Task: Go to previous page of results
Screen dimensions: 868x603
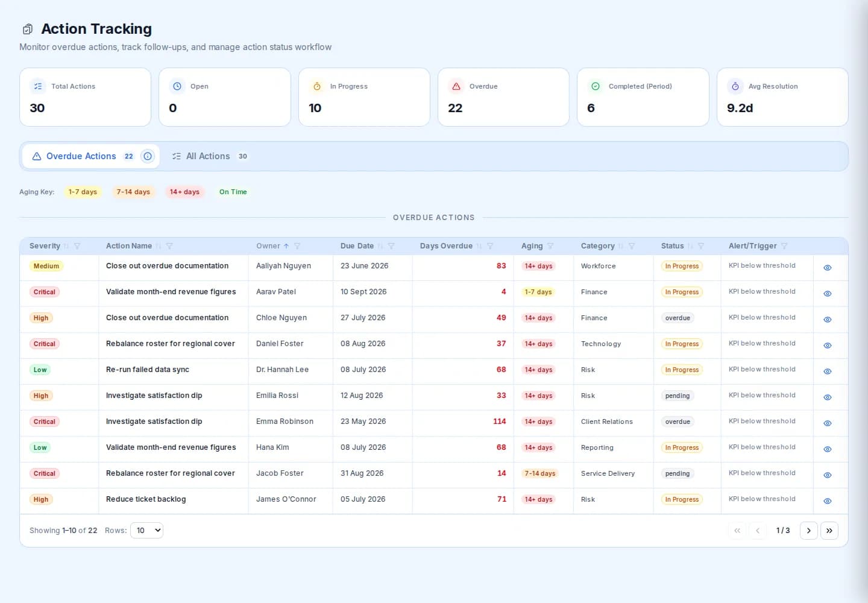Action: [758, 531]
